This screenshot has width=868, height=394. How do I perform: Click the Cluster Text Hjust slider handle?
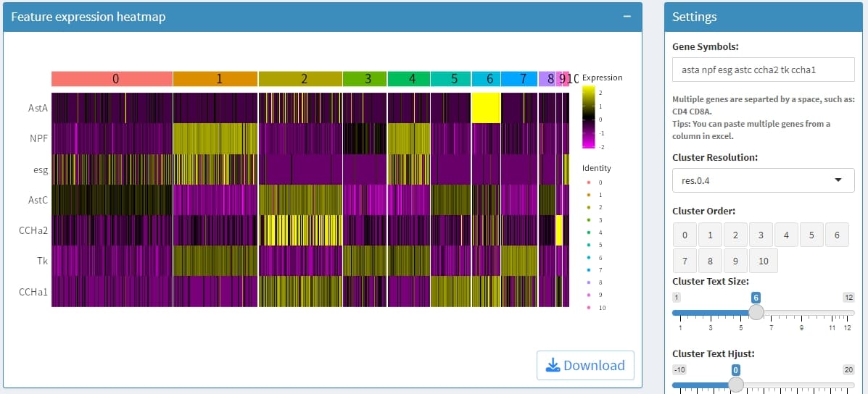coord(735,384)
